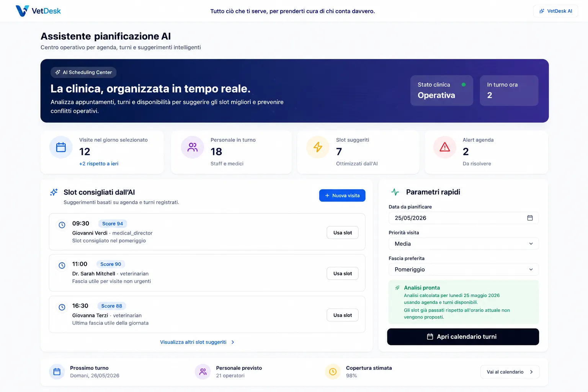This screenshot has height=392, width=588.
Task: Click the 'Analisi pronta' heading
Action: click(x=422, y=288)
